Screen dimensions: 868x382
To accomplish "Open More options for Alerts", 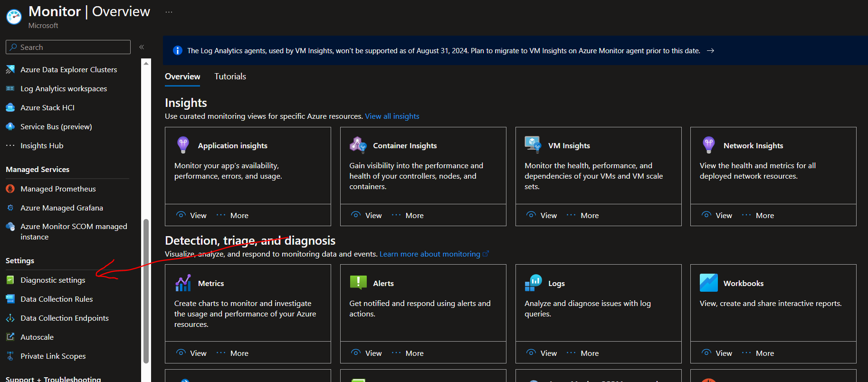I will 408,353.
